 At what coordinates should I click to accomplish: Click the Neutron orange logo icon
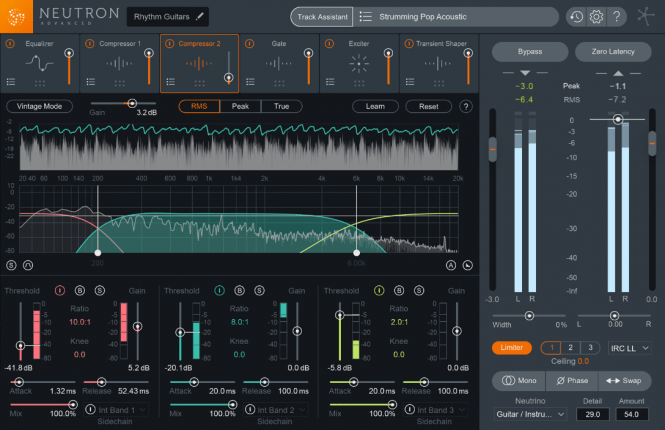tap(16, 17)
